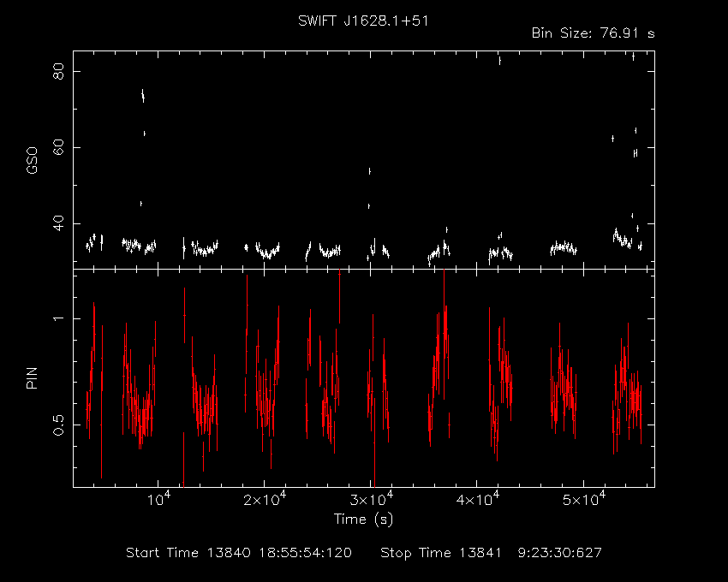Screen dimensions: 728x582
Task: Click the PIN axis tick value 0.5
Action: (59, 425)
